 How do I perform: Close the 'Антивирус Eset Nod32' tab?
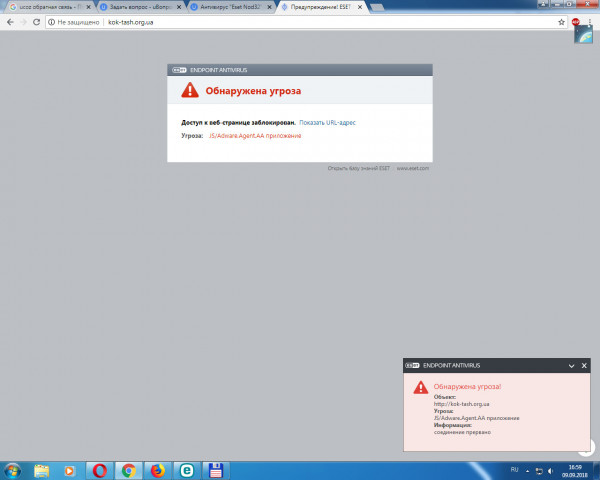pyautogui.click(x=269, y=7)
